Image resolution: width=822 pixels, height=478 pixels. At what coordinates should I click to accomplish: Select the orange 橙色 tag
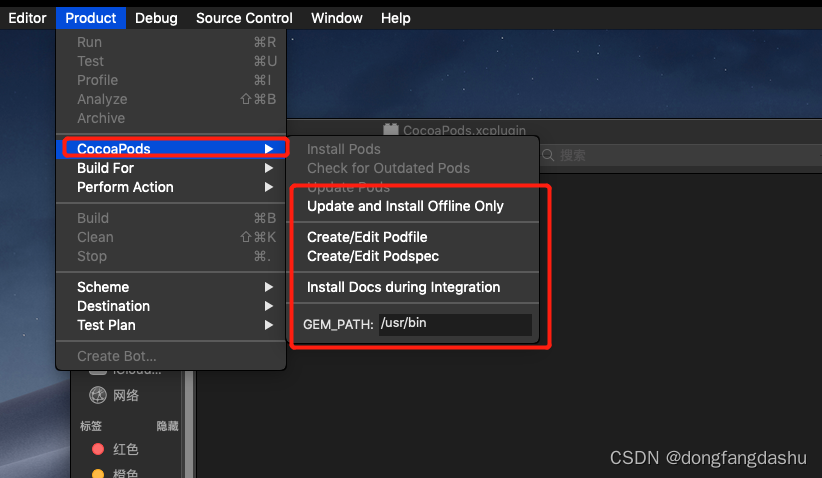click(x=115, y=472)
